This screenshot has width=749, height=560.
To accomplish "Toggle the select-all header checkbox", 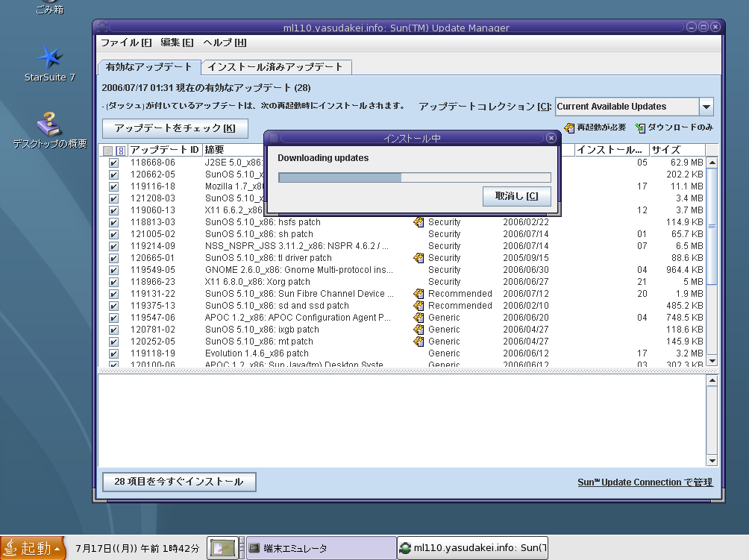I will tap(108, 151).
